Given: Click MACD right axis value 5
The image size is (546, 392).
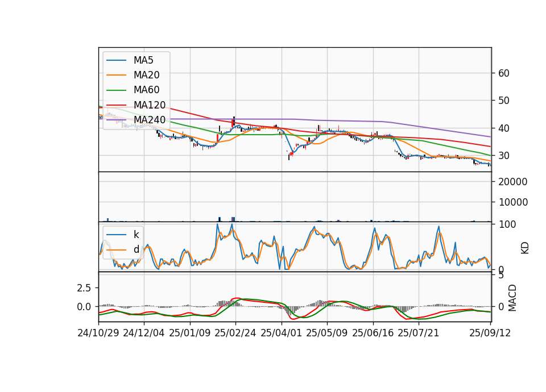Looking at the screenshot, I should coord(501,276).
